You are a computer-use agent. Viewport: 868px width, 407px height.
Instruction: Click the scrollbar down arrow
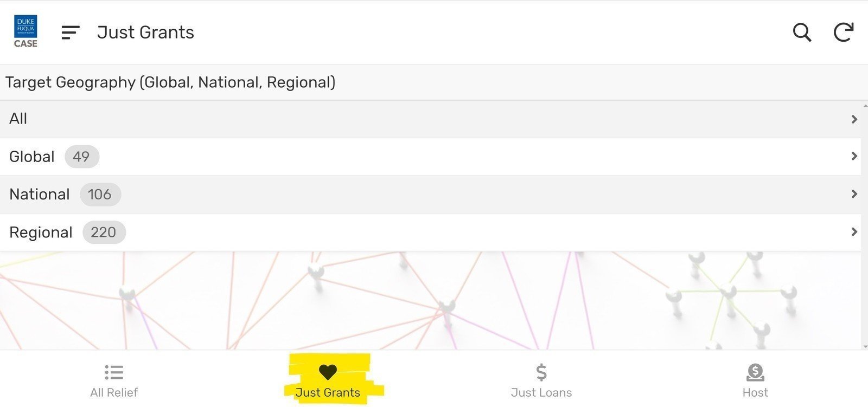pos(865,346)
